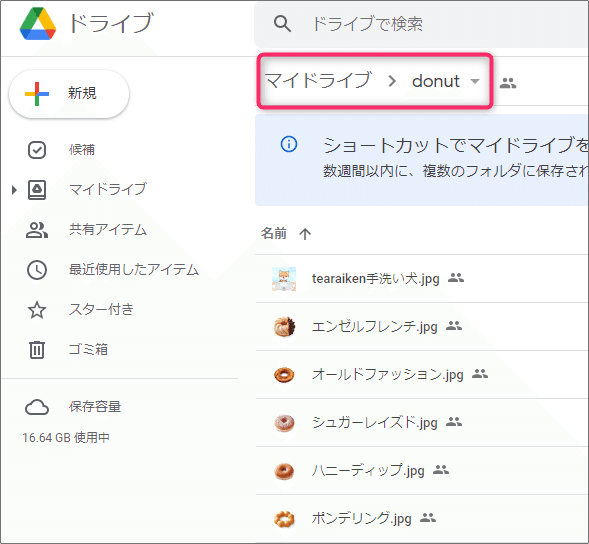Open 最近使用したアイテム in the sidebar
This screenshot has height=544, width=589.
(x=133, y=270)
